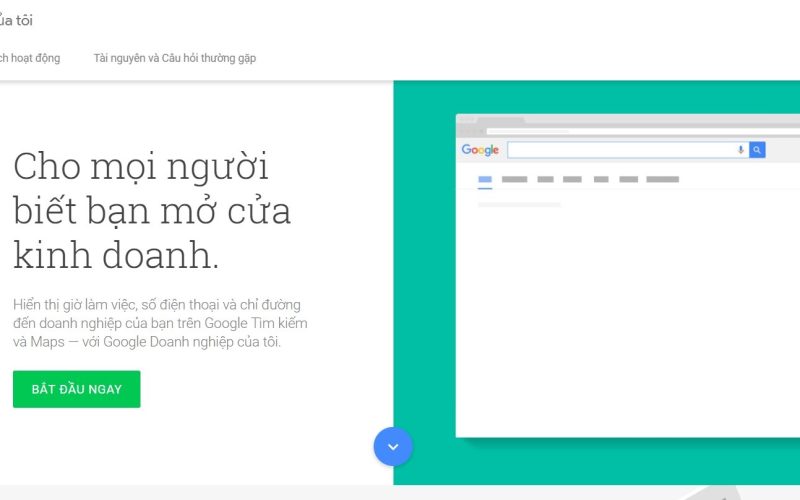The width and height of the screenshot is (800, 500).
Task: Select the partially visible hoạt động nav item
Action: click(x=30, y=58)
